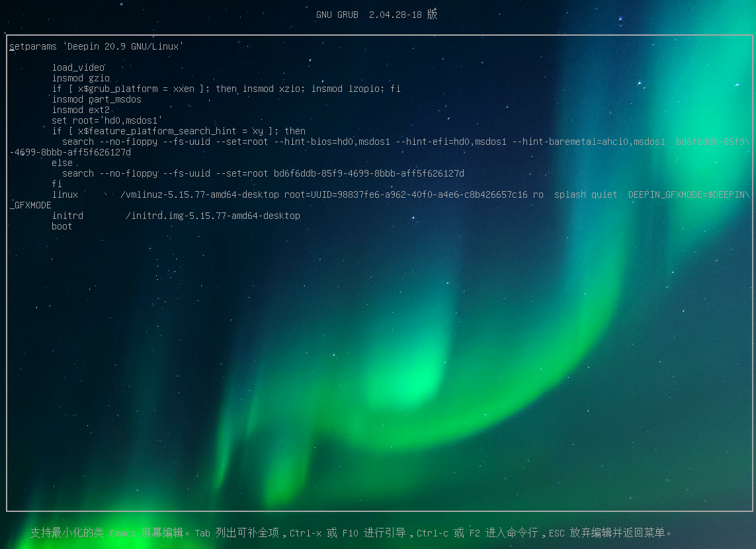
Task: Click the 'splash' kernel parameter
Action: tap(570, 195)
